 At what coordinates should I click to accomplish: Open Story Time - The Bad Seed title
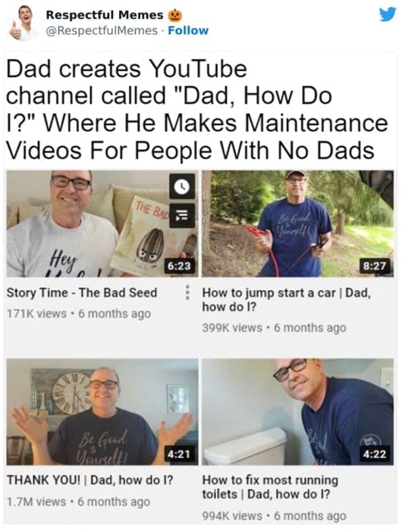pos(82,293)
